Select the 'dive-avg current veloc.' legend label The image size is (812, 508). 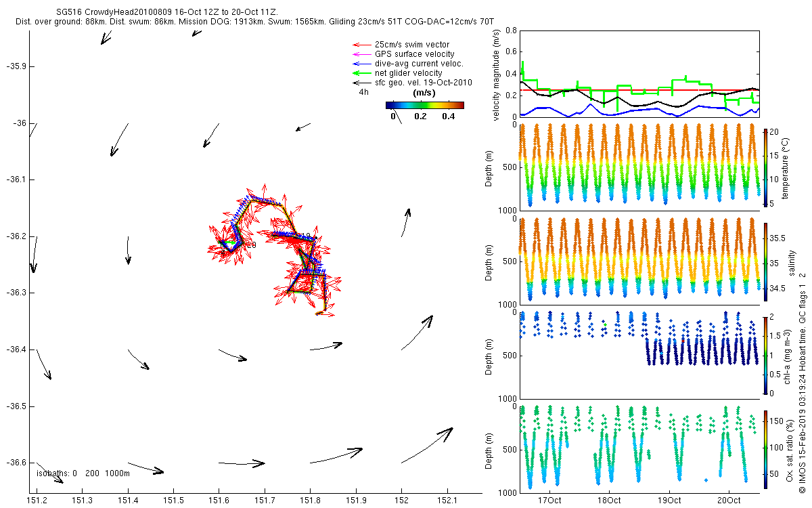[418, 64]
